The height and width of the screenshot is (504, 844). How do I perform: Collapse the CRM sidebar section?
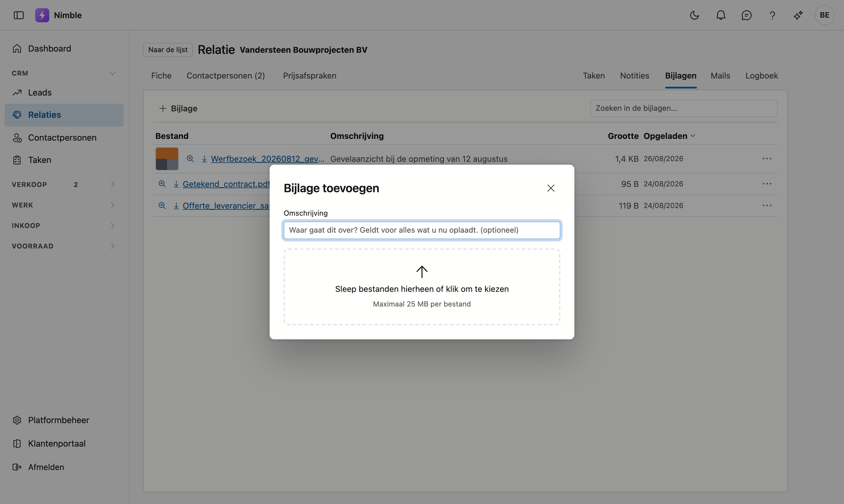[x=113, y=73]
